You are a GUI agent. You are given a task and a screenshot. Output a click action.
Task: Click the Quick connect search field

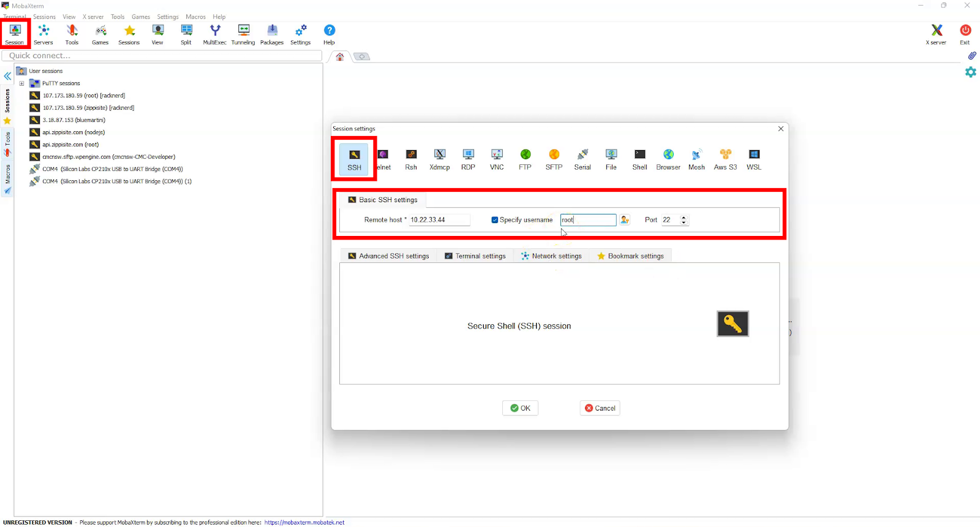[x=162, y=56]
